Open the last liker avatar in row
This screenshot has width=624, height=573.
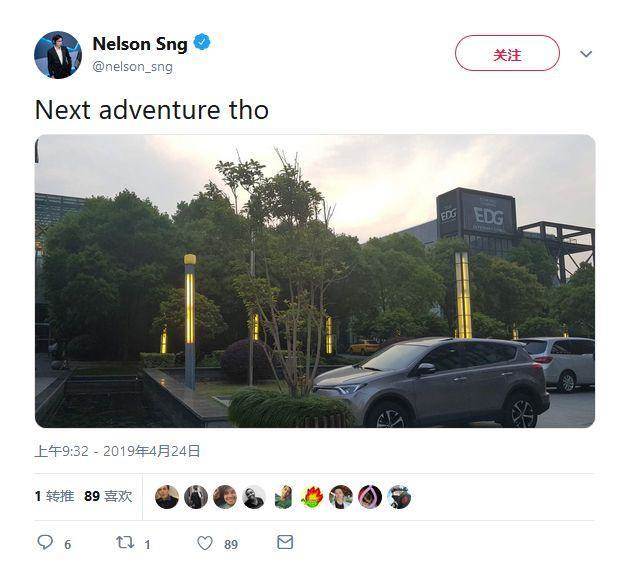399,497
